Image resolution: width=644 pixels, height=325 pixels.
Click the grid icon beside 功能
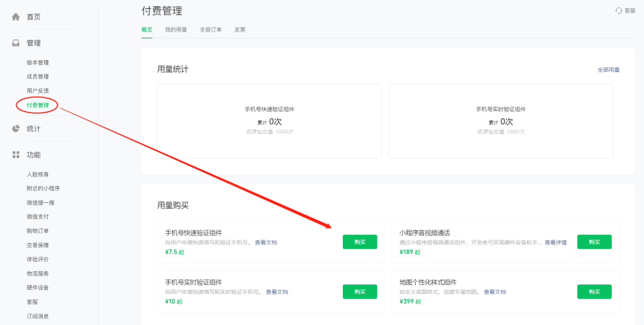pos(16,155)
